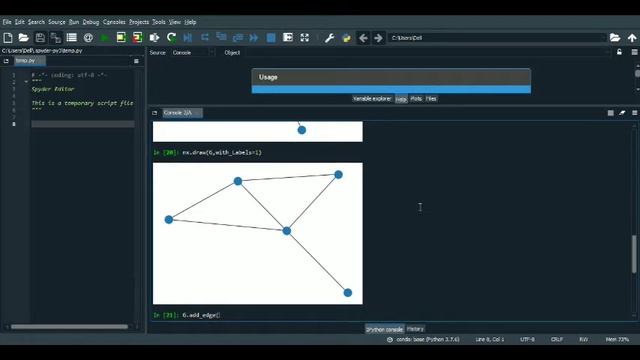Click the editor horizontal scrollbar
This screenshot has width=640, height=360.
coord(69,327)
